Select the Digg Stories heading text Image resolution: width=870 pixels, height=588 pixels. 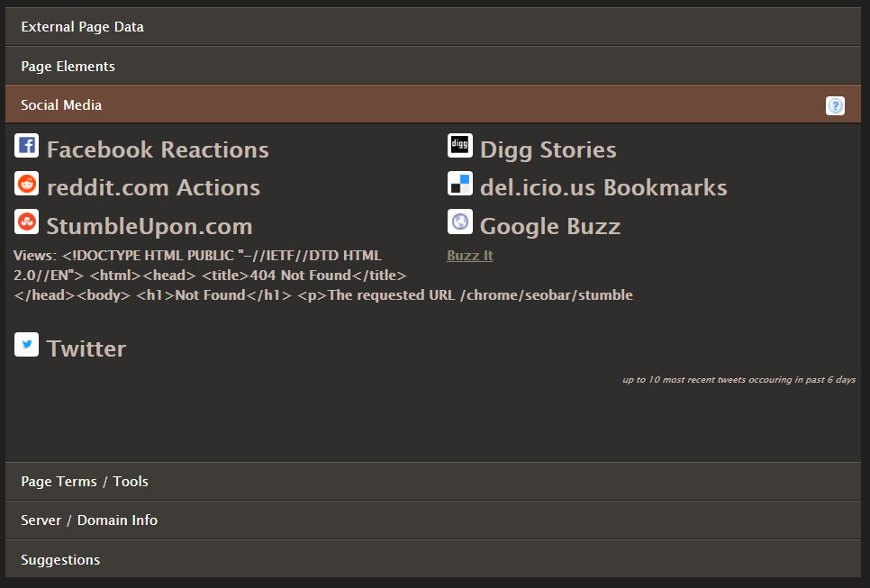click(548, 149)
